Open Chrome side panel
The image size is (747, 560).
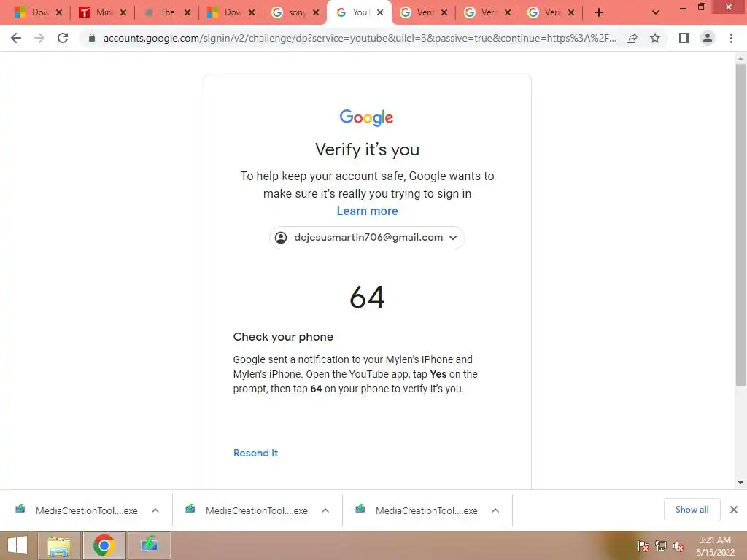click(684, 38)
